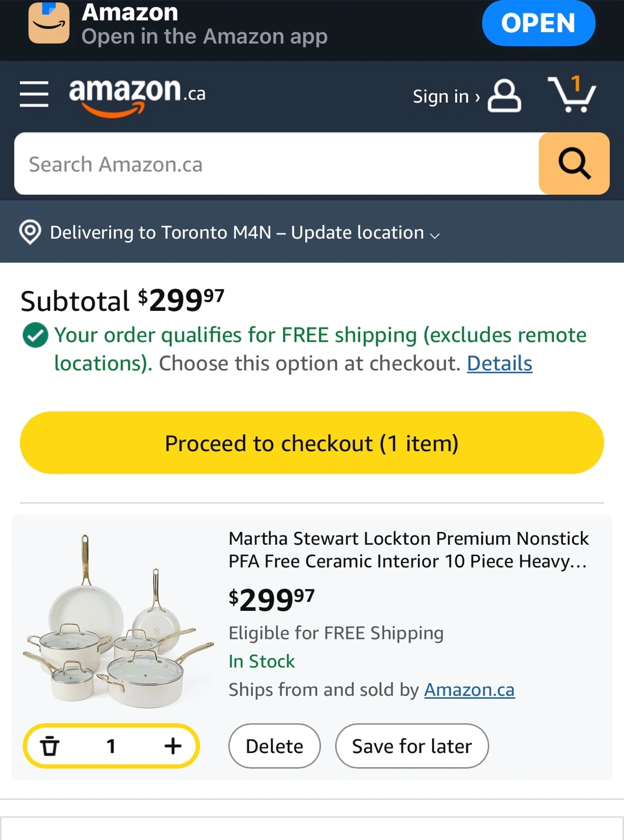
Task: Expand the Update location chevron
Action: 435,235
